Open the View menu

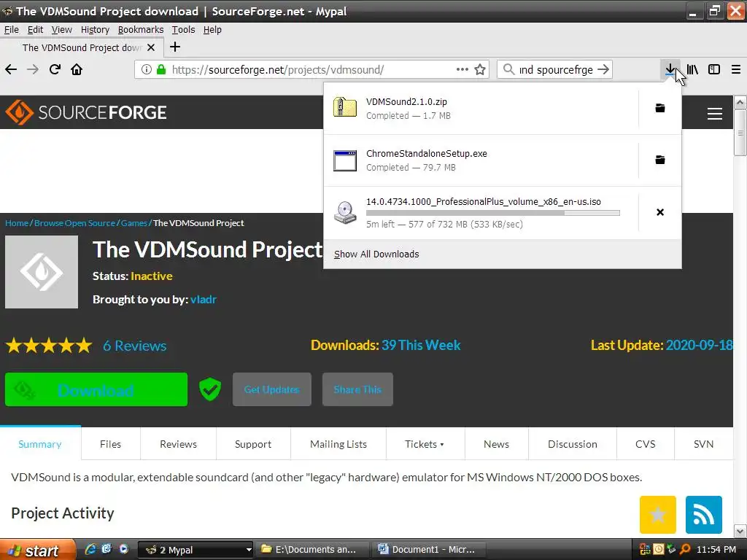click(62, 29)
